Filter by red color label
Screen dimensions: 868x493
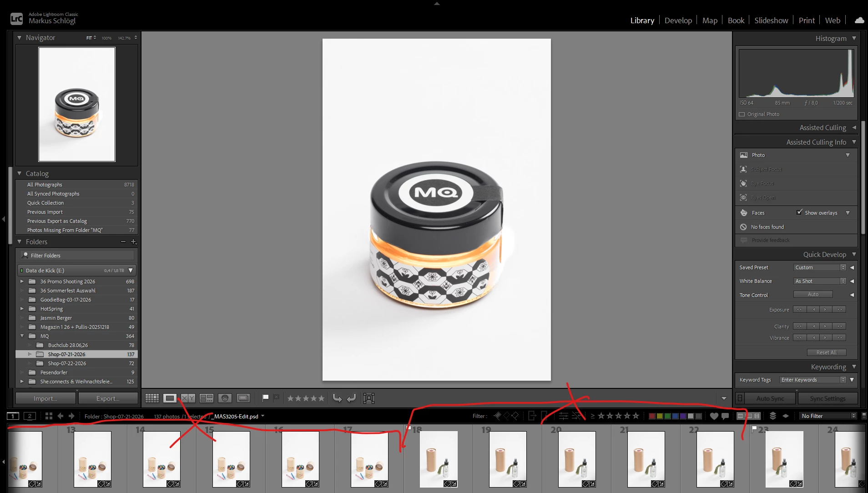652,416
